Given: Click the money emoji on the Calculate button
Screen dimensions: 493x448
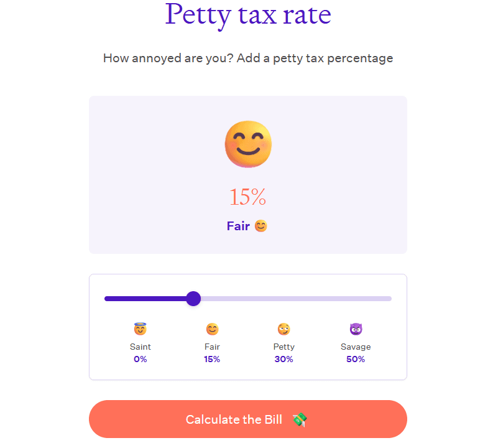Looking at the screenshot, I should click(x=300, y=419).
